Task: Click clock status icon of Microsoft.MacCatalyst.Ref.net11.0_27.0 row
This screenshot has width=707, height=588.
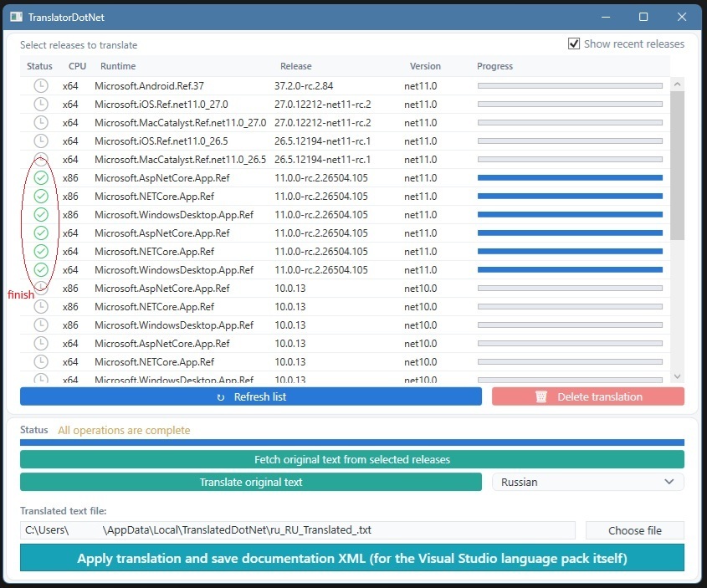Action: pyautogui.click(x=41, y=123)
